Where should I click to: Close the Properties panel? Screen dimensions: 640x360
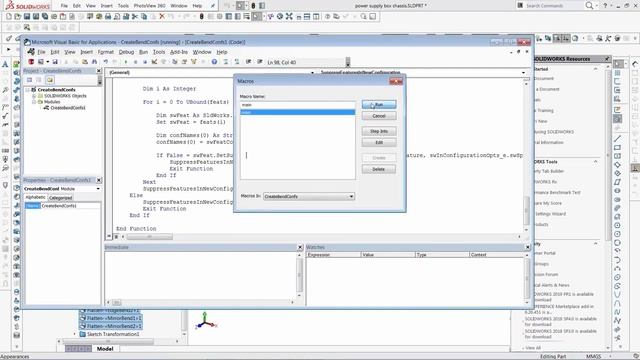tap(99, 180)
